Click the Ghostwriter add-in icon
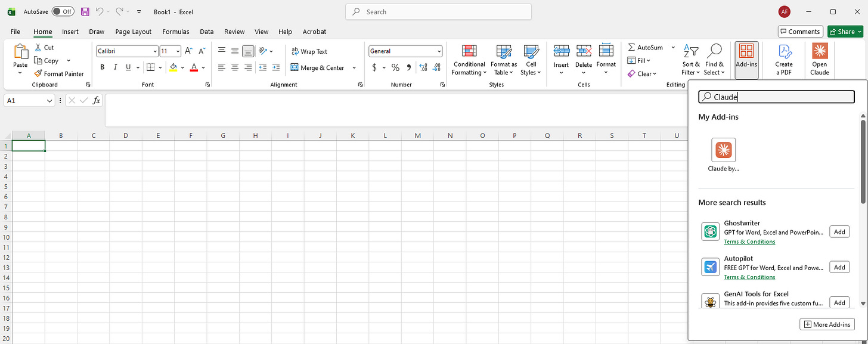 click(711, 231)
